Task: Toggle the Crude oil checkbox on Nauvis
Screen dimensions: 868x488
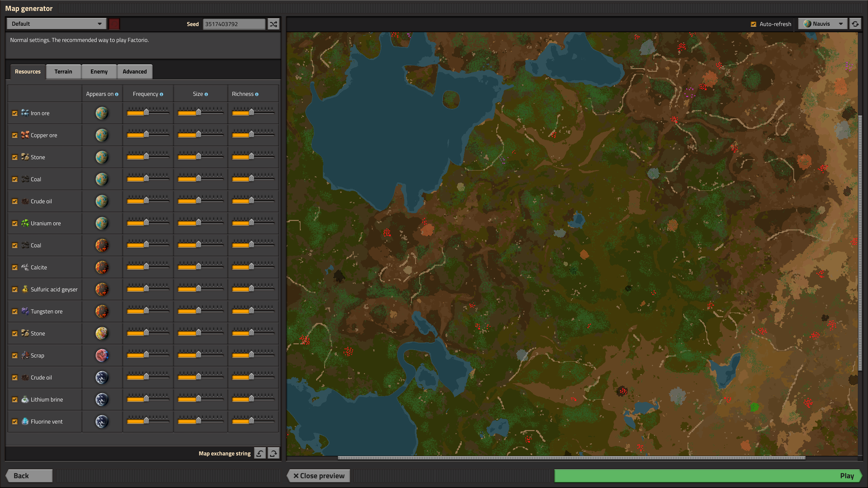Action: [15, 202]
